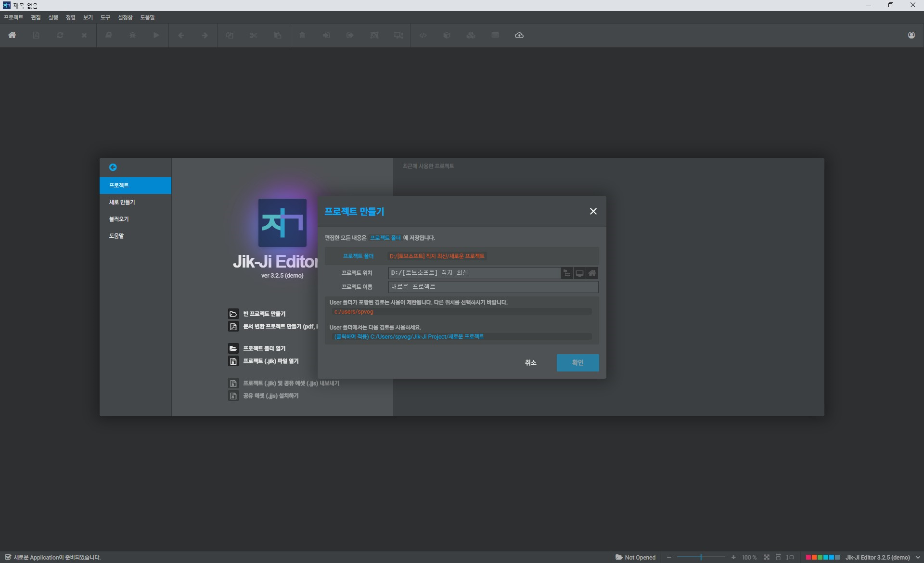Run the project using the Play icon
The width and height of the screenshot is (924, 563).
tap(156, 35)
